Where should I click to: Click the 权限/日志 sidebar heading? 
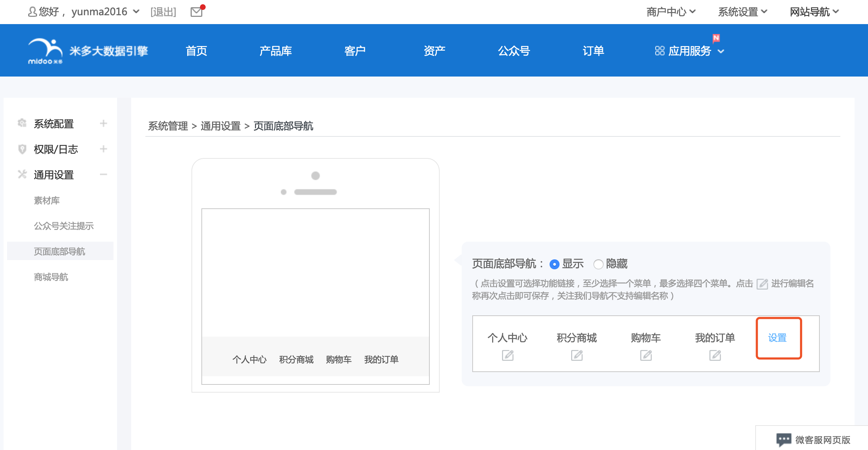pyautogui.click(x=56, y=149)
